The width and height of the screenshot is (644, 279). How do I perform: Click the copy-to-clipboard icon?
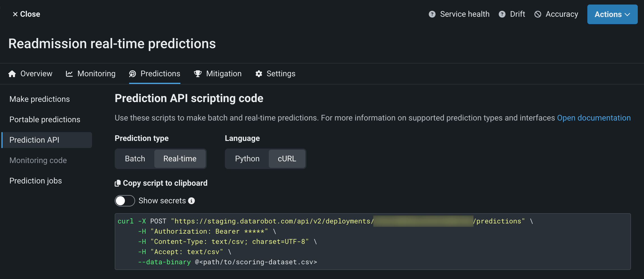pos(118,183)
